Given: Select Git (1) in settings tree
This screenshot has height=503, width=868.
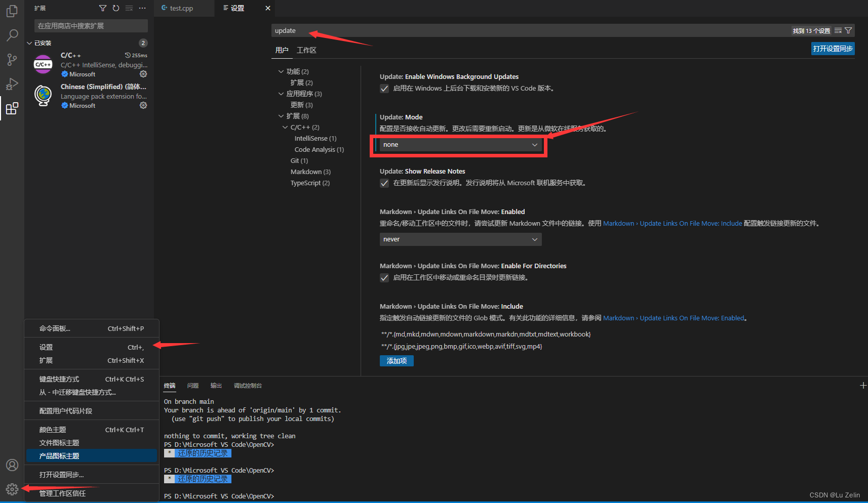Looking at the screenshot, I should (299, 160).
